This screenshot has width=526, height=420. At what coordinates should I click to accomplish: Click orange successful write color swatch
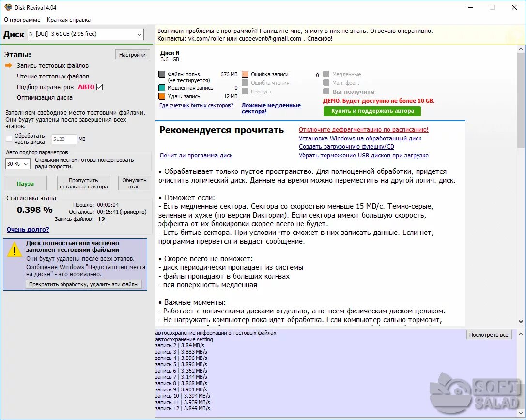pyautogui.click(x=162, y=96)
